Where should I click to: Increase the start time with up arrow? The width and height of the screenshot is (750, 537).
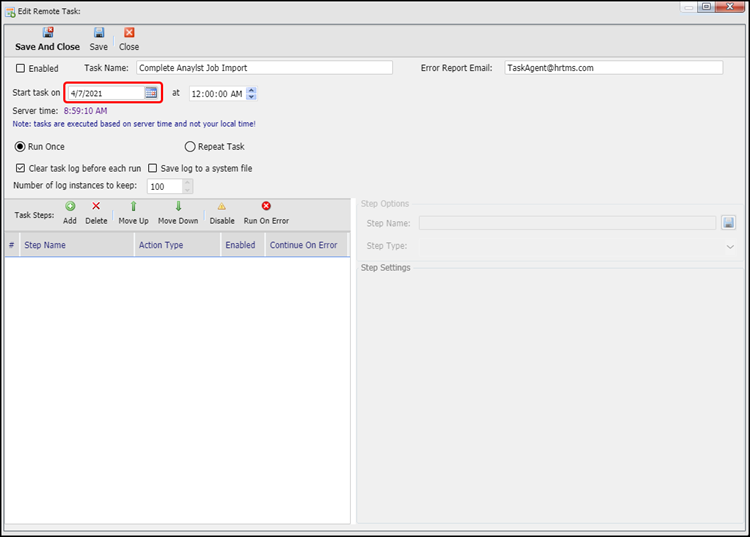tap(251, 90)
